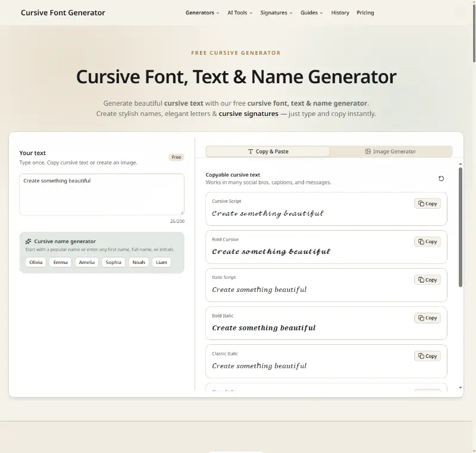476x453 pixels.
Task: Switch to the Image Generator tab
Action: pos(390,152)
